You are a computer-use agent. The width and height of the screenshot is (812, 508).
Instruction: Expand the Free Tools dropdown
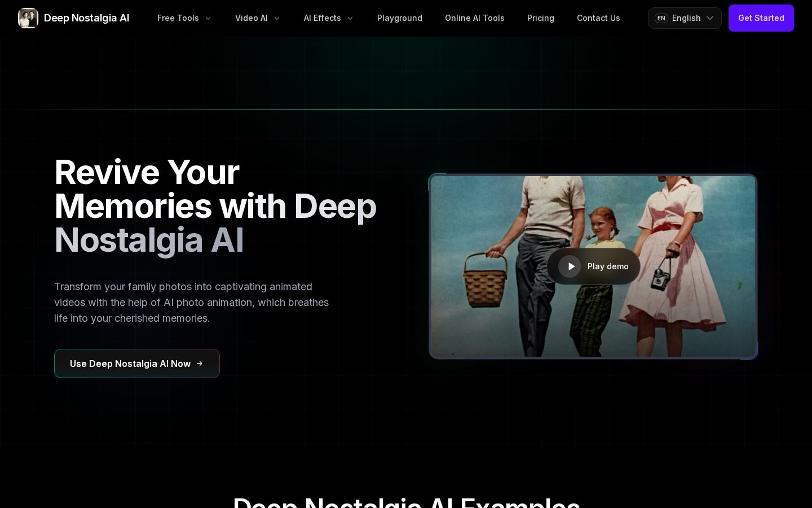(x=184, y=18)
